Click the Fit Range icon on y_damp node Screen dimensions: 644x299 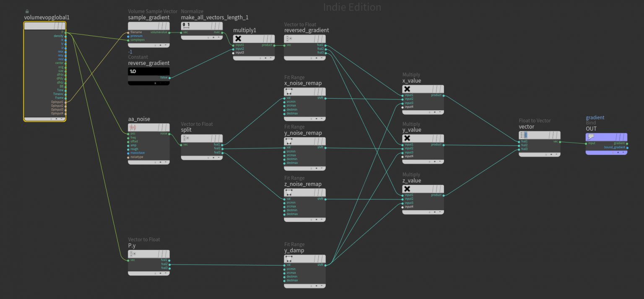[x=290, y=258]
